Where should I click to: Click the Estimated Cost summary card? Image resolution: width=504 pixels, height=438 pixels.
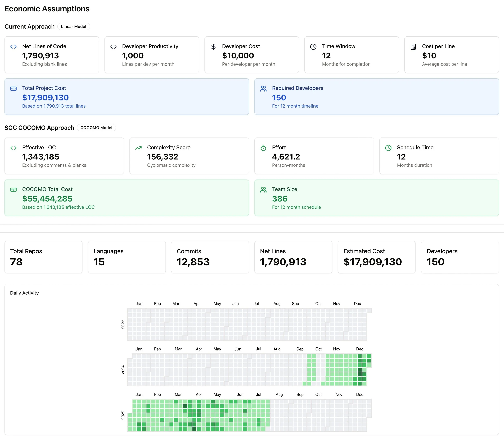click(x=376, y=257)
